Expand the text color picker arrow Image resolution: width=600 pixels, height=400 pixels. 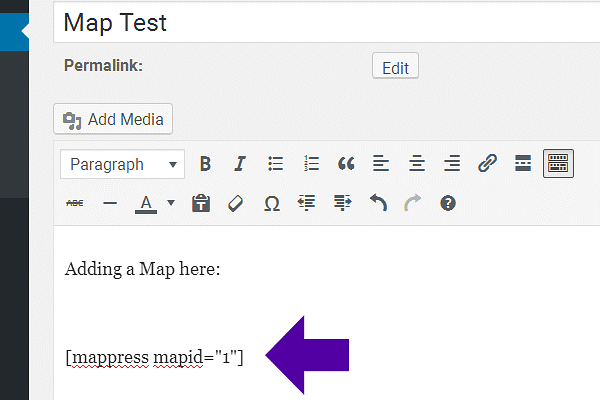click(x=170, y=203)
